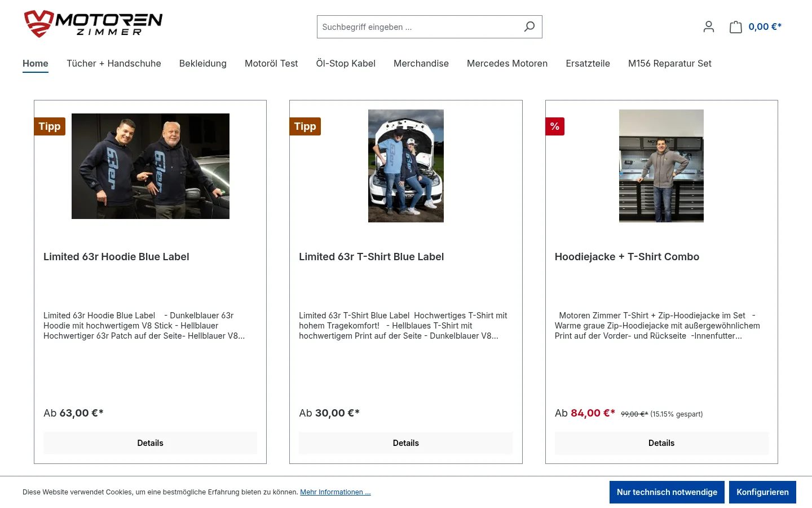The image size is (812, 508).
Task: Click the percent sale badge on Hoodiejacke Combo
Action: [x=555, y=126]
